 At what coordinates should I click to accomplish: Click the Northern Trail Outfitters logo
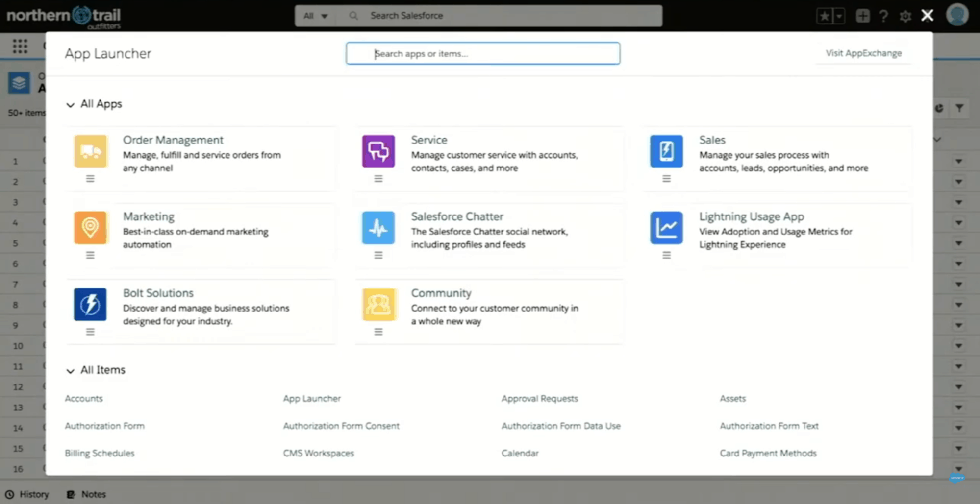point(64,17)
